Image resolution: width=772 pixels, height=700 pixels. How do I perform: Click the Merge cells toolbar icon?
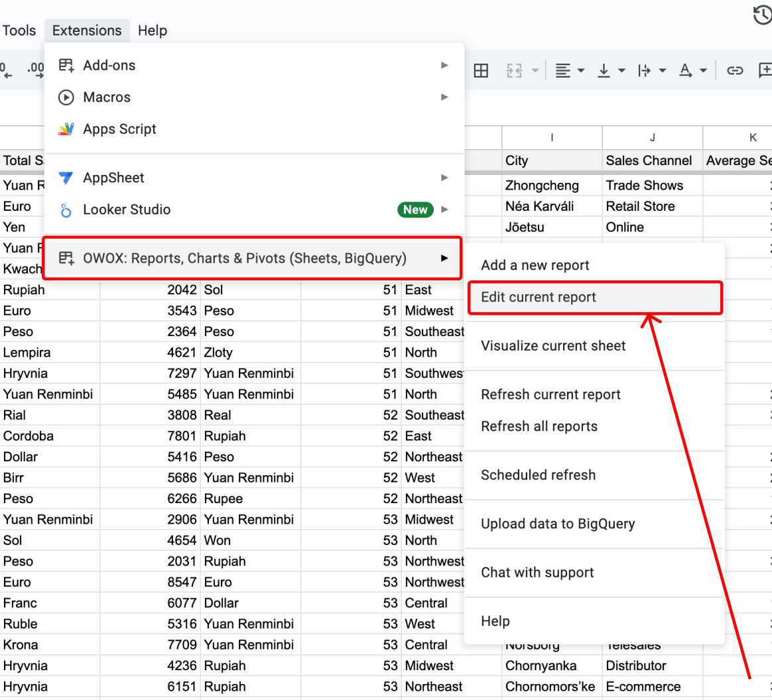(x=514, y=71)
